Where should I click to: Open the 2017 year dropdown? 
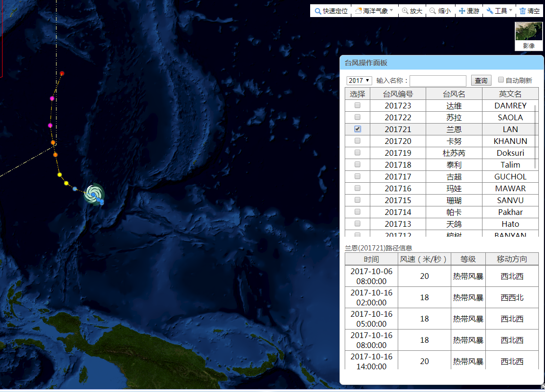[x=359, y=80]
